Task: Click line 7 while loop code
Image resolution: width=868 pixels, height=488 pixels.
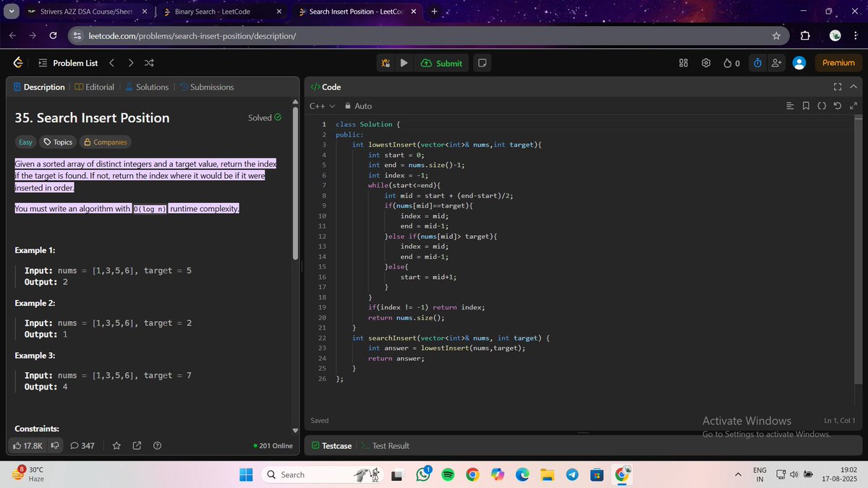Action: (404, 185)
